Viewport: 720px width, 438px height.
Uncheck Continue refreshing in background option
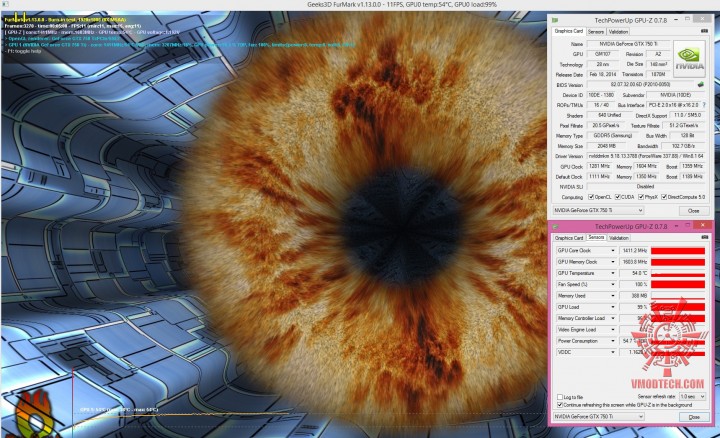coord(560,404)
